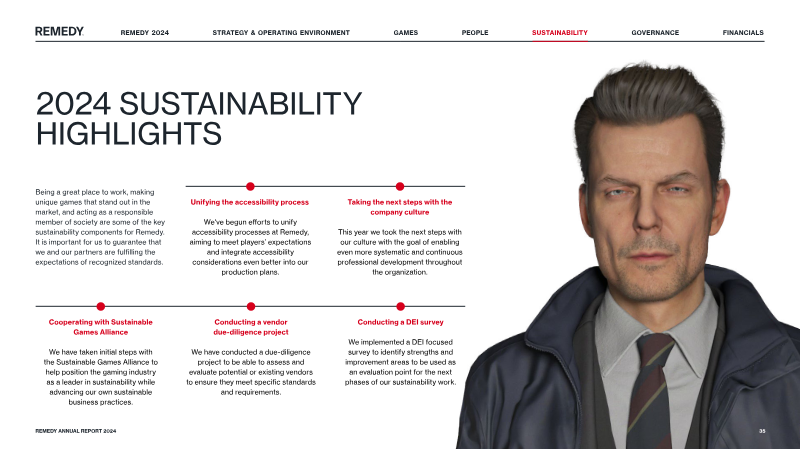The width and height of the screenshot is (800, 449).
Task: Open the GAMES navigation item
Action: point(405,33)
